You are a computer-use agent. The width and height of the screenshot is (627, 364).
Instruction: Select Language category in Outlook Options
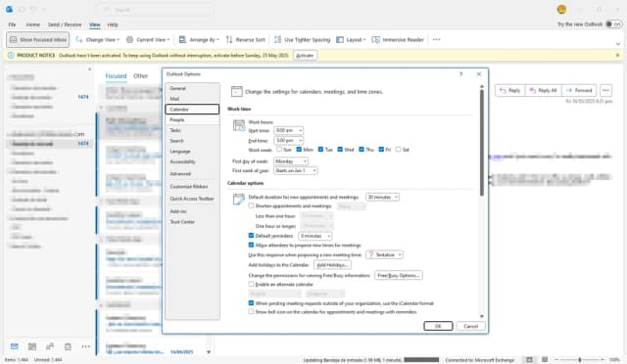click(192, 152)
